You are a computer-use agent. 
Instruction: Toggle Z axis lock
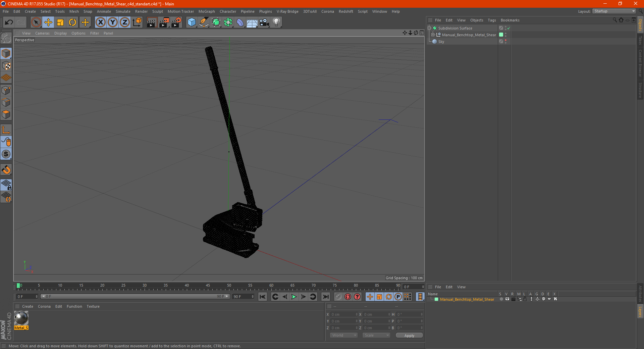[x=125, y=22]
